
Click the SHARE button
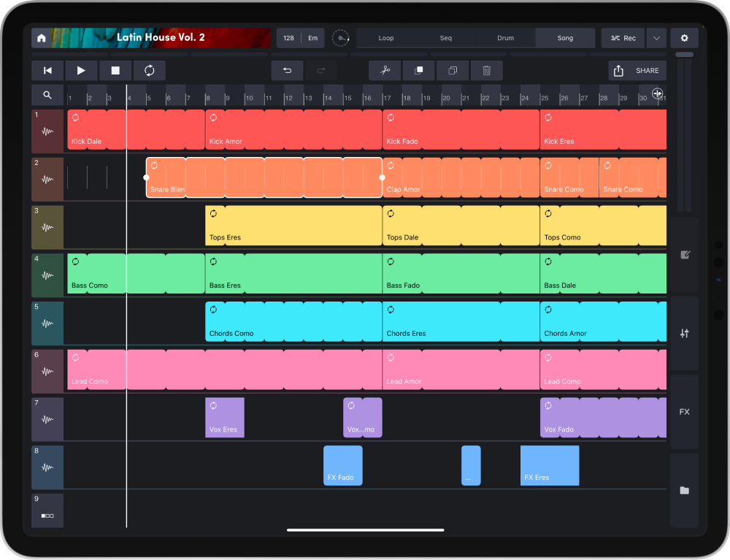pyautogui.click(x=637, y=70)
